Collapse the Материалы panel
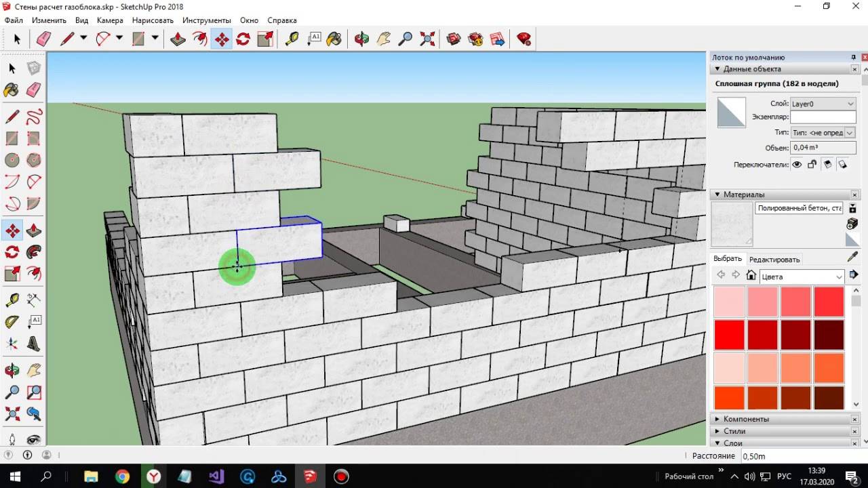This screenshot has height=488, width=868. tap(717, 195)
